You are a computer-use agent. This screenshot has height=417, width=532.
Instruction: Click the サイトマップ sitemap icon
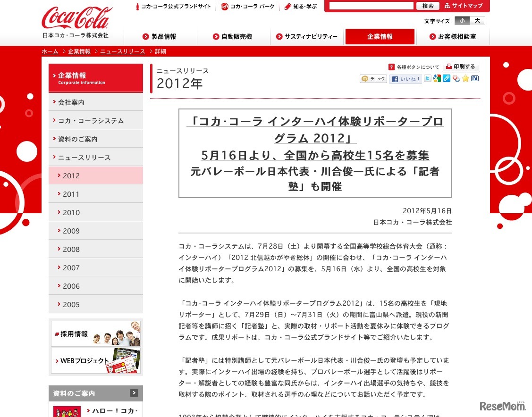(x=464, y=6)
